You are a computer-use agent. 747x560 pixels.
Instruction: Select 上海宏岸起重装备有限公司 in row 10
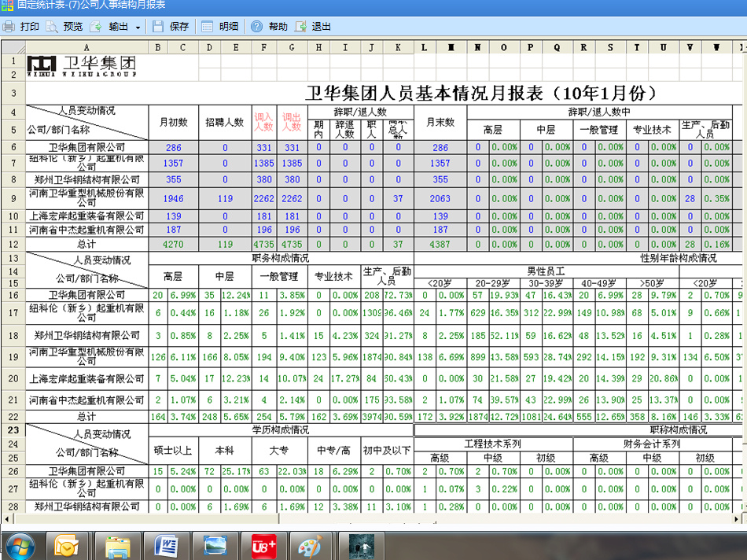click(x=86, y=216)
